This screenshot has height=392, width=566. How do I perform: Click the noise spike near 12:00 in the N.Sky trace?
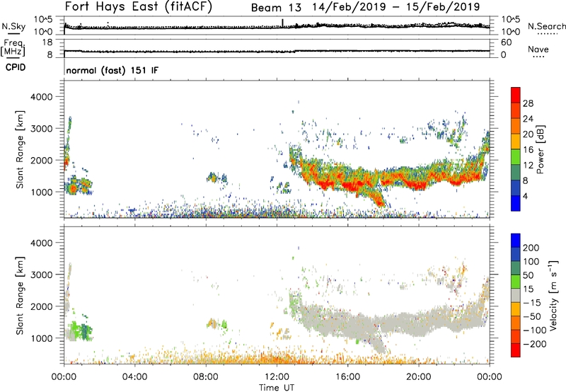coord(282,23)
